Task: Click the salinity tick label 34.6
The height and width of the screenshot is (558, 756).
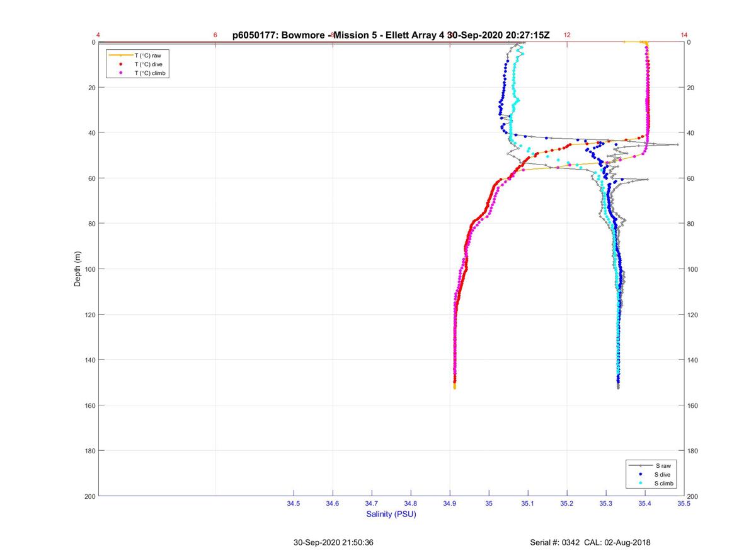Action: pos(333,503)
